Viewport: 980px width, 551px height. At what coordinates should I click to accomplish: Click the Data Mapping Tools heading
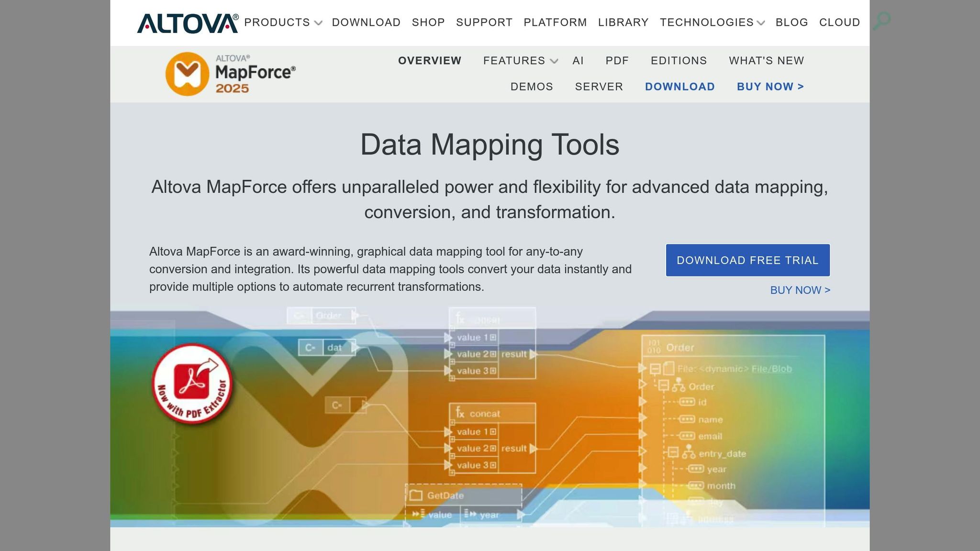(490, 144)
